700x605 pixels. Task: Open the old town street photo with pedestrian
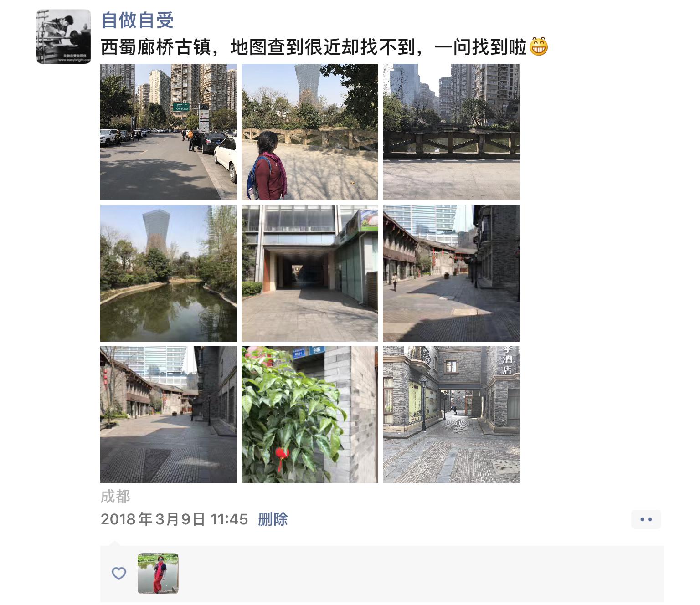pos(451,273)
